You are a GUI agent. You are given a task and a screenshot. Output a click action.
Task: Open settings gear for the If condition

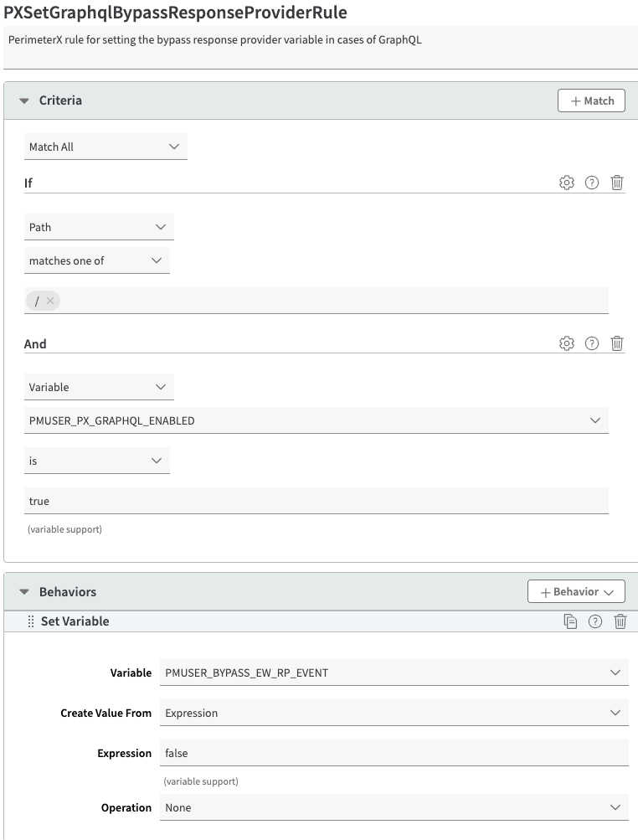(567, 183)
